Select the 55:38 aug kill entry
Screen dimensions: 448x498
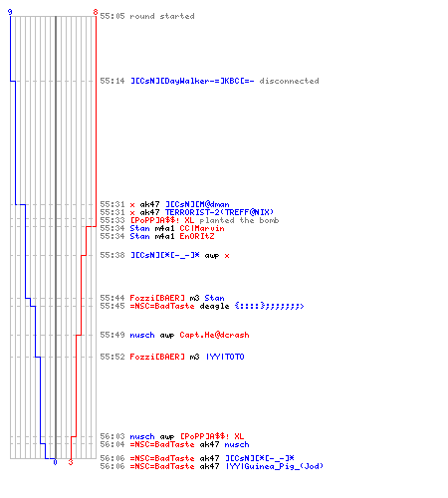pos(164,255)
